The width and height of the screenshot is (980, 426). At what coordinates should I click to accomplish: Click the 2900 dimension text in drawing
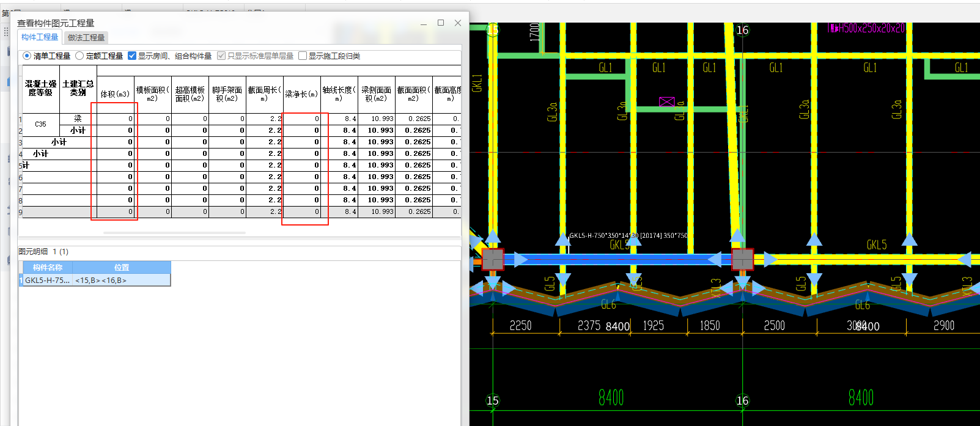pos(944,326)
